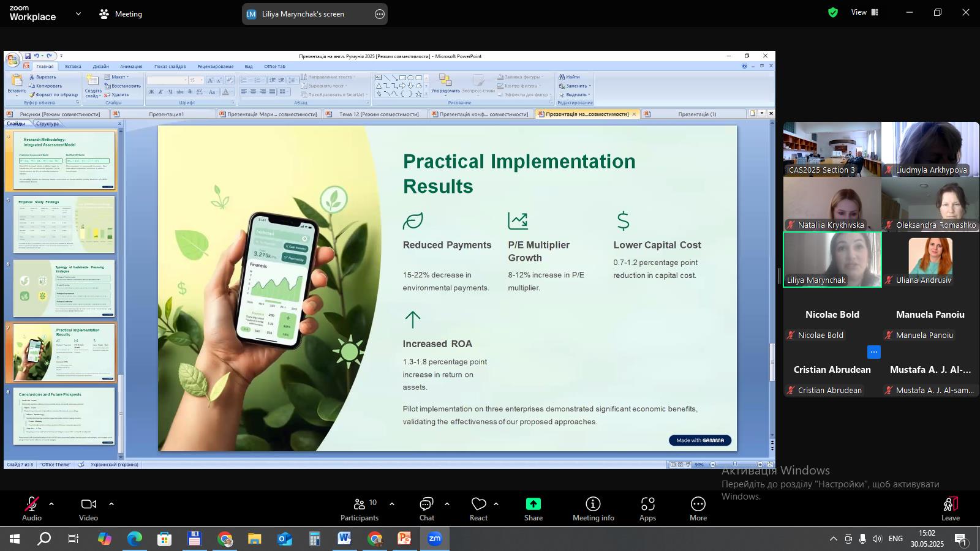980x551 pixels.
Task: Toggle underline (Ч) formatting
Action: pyautogui.click(x=170, y=92)
